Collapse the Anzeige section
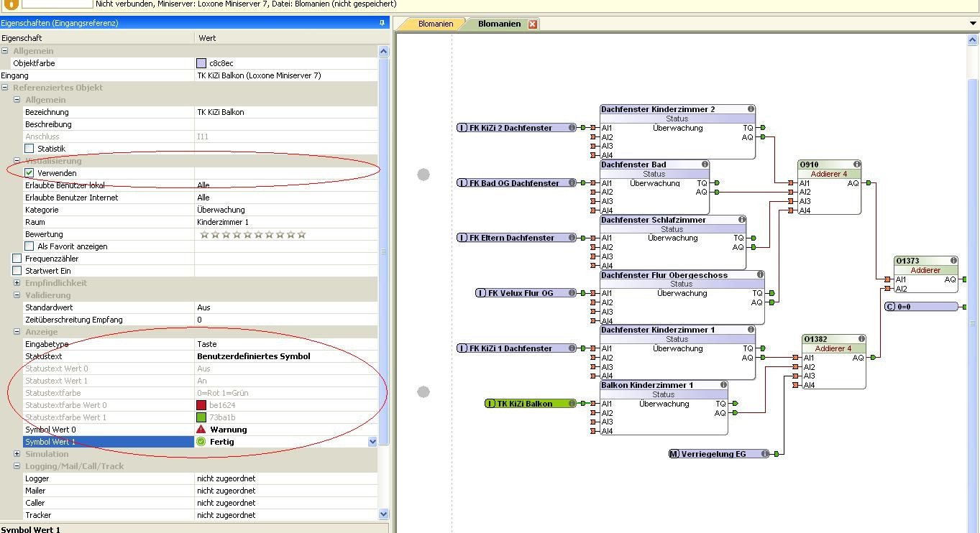Viewport: 980px width, 533px height. pos(17,332)
